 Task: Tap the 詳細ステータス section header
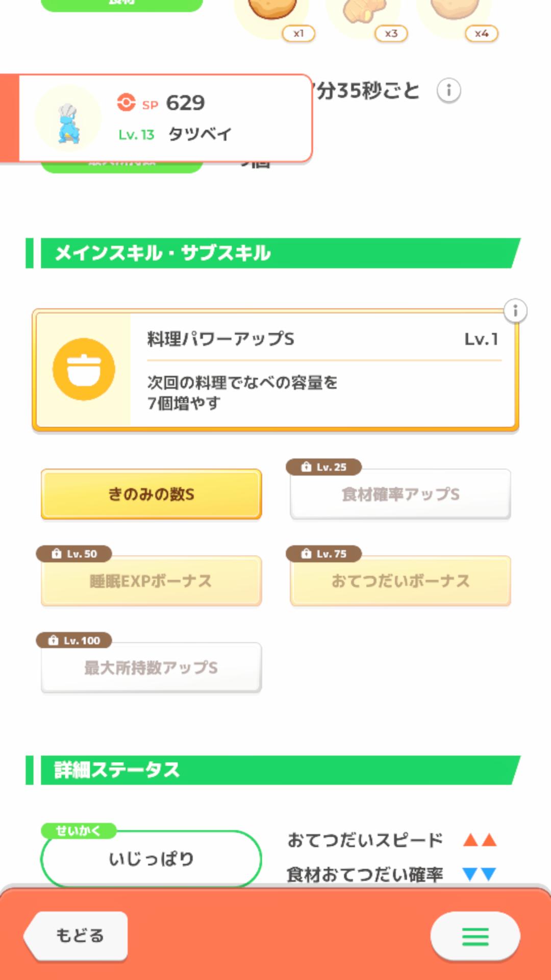(275, 770)
